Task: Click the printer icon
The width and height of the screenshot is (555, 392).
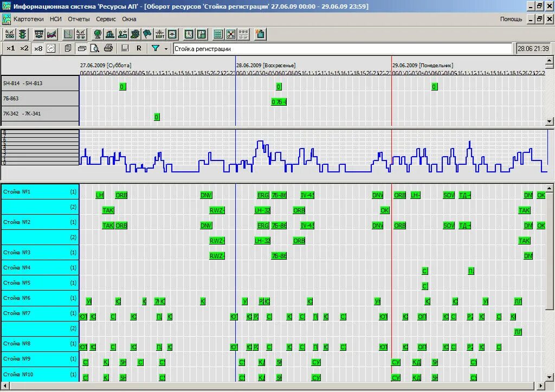Action: point(108,48)
